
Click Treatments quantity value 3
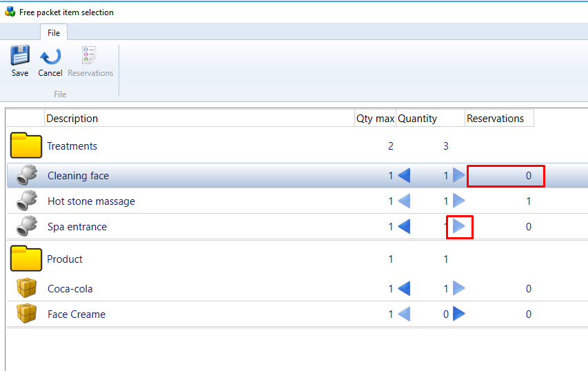[x=446, y=146]
